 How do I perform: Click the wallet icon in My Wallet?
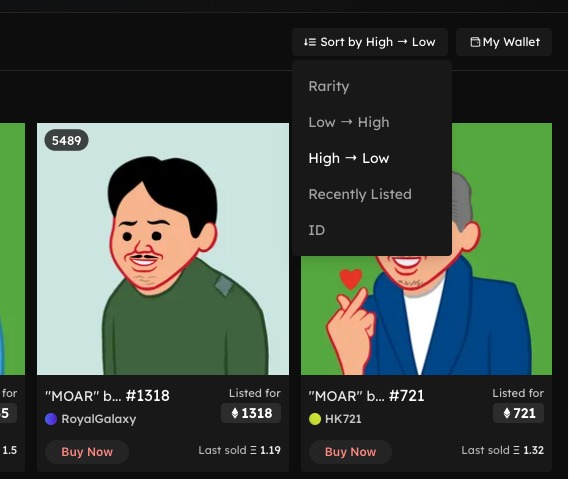[475, 42]
